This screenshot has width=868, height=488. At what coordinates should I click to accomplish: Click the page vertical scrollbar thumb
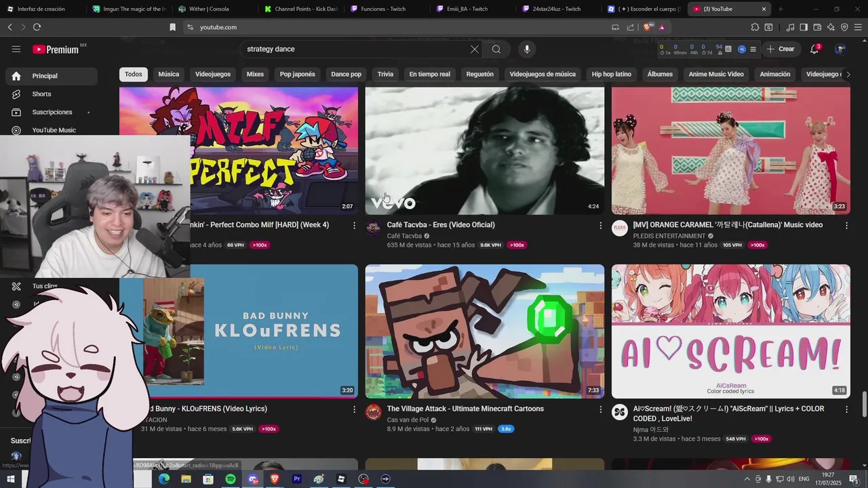(864, 405)
